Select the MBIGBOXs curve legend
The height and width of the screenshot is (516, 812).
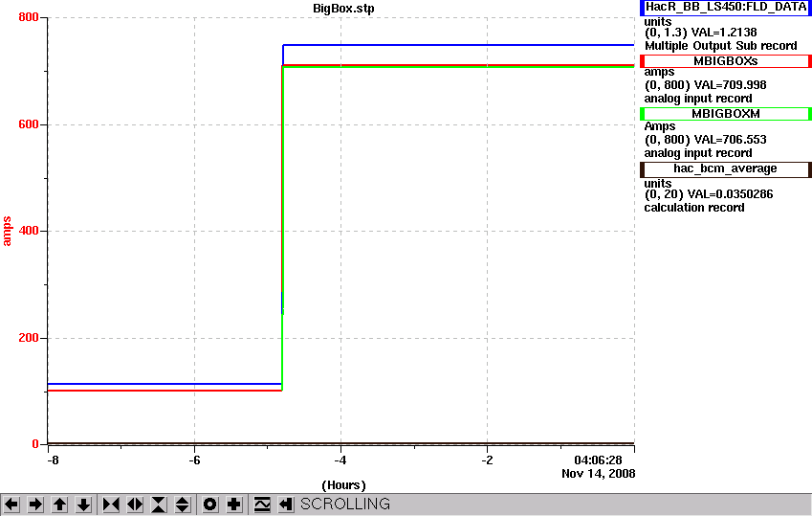click(726, 61)
